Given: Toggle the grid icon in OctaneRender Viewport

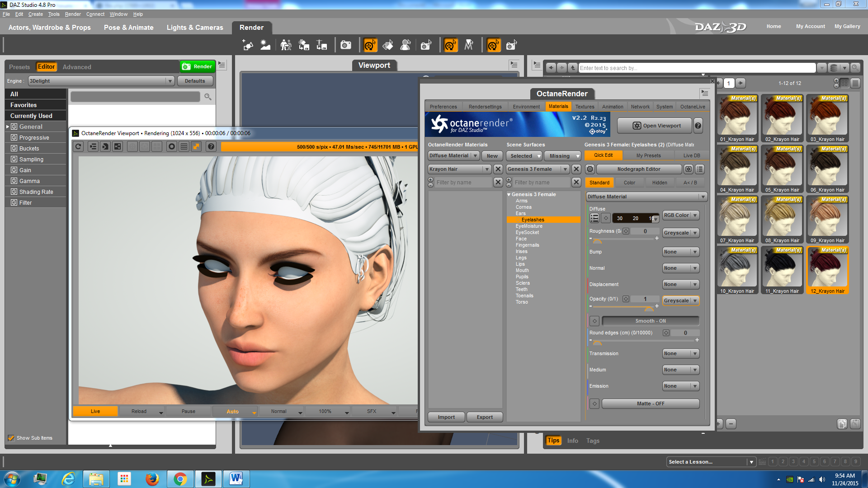Looking at the screenshot, I should tap(184, 146).
